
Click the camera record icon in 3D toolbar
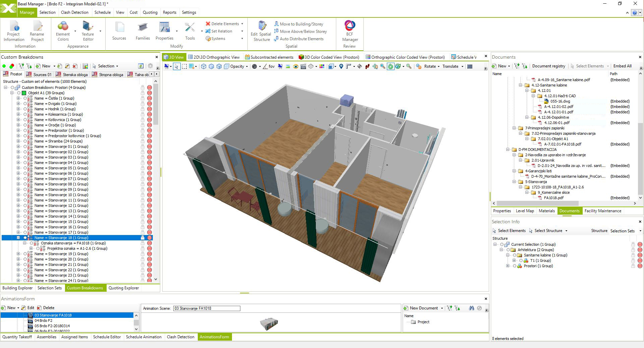click(254, 66)
